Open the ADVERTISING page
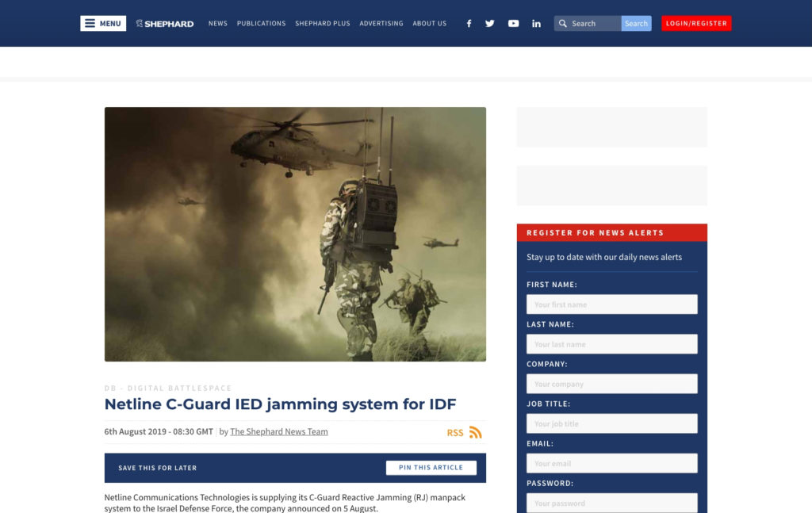The width and height of the screenshot is (812, 513). (381, 23)
